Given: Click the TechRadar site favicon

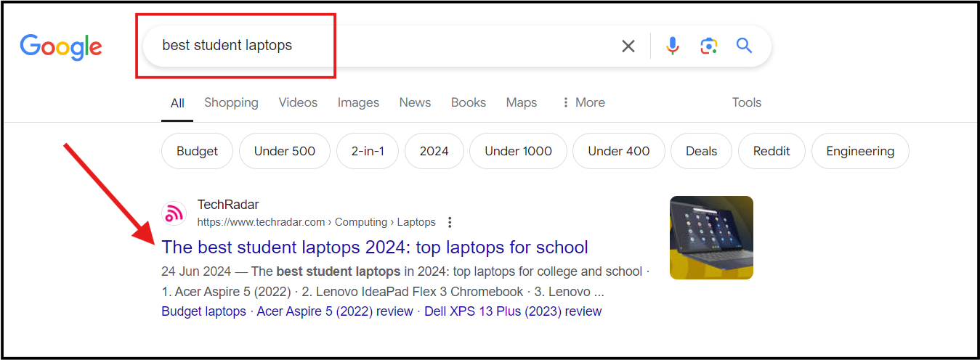Looking at the screenshot, I should point(174,213).
